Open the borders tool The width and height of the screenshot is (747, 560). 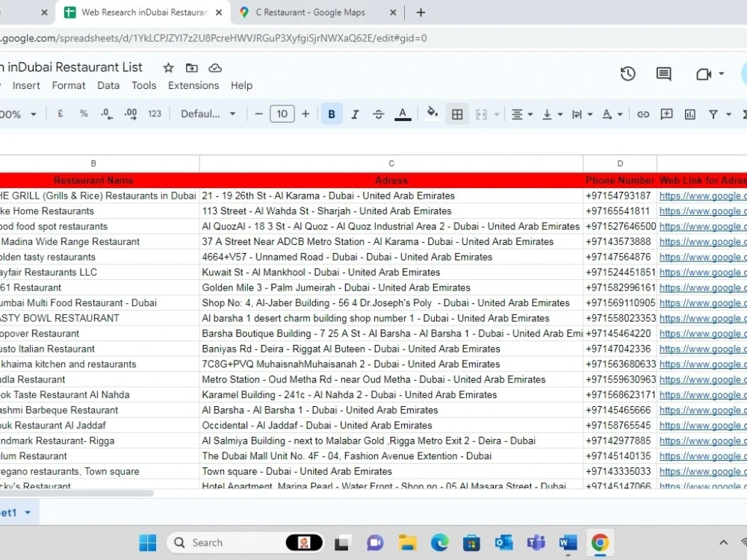tap(457, 114)
